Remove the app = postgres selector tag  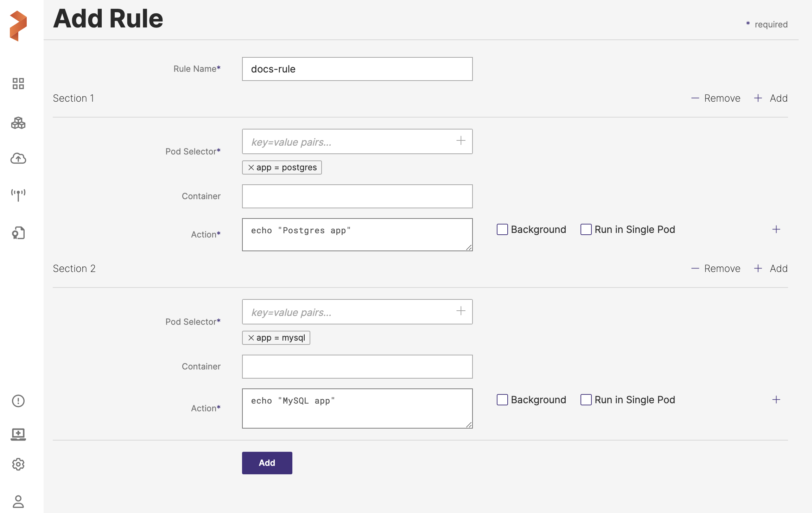pyautogui.click(x=251, y=167)
